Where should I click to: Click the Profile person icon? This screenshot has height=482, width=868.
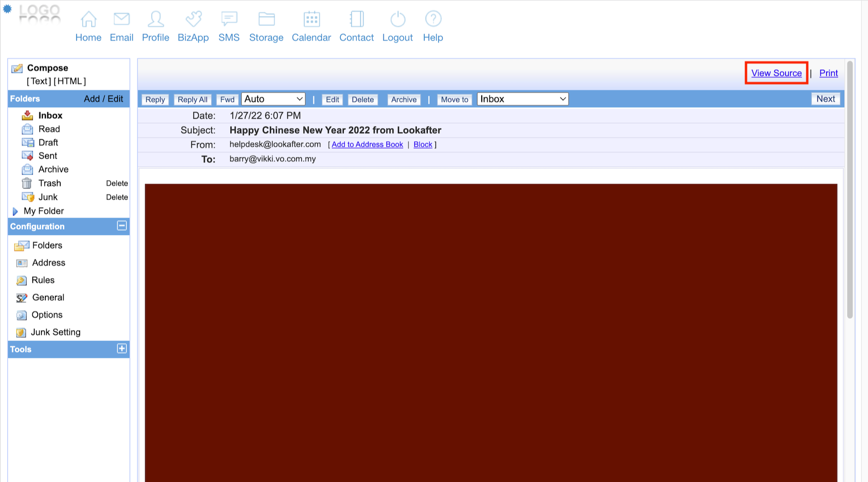[x=155, y=19]
